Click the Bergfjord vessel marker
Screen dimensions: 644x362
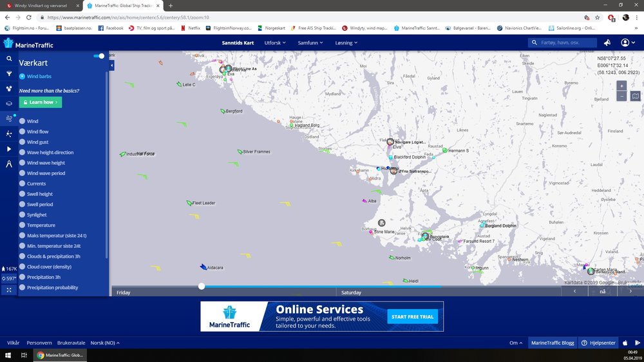pyautogui.click(x=223, y=111)
